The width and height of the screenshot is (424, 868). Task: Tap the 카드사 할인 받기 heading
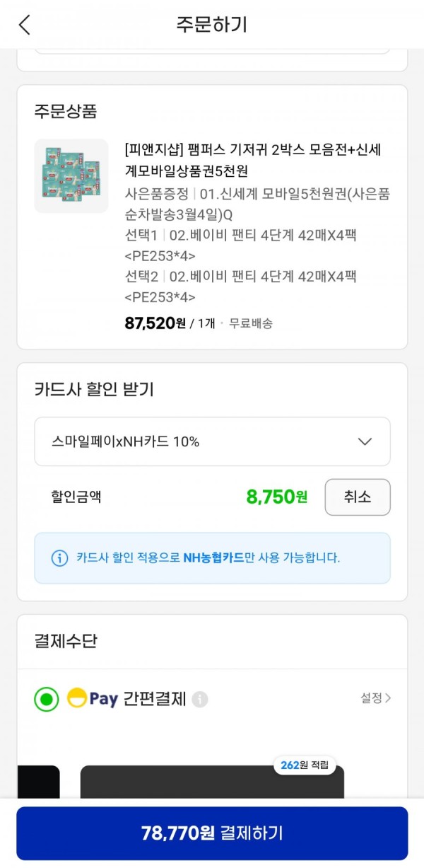pyautogui.click(x=94, y=389)
